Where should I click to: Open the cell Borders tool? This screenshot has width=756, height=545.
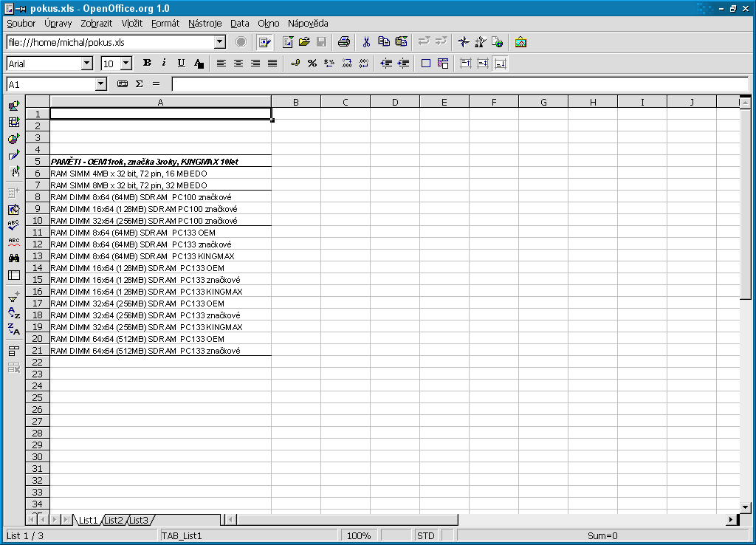426,64
